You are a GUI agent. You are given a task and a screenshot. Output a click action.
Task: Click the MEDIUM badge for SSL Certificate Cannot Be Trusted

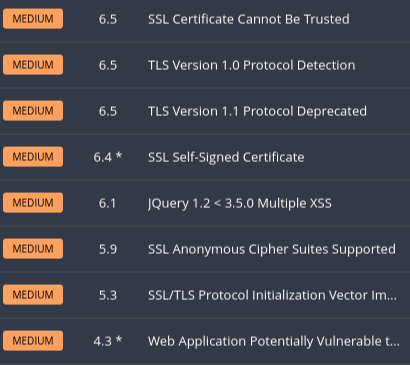point(33,19)
